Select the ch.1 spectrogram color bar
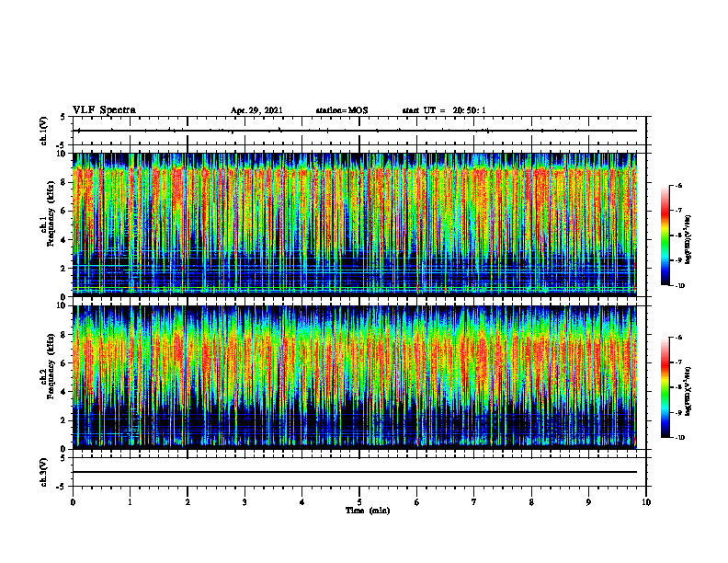Image resolution: width=728 pixels, height=563 pixels. click(665, 236)
